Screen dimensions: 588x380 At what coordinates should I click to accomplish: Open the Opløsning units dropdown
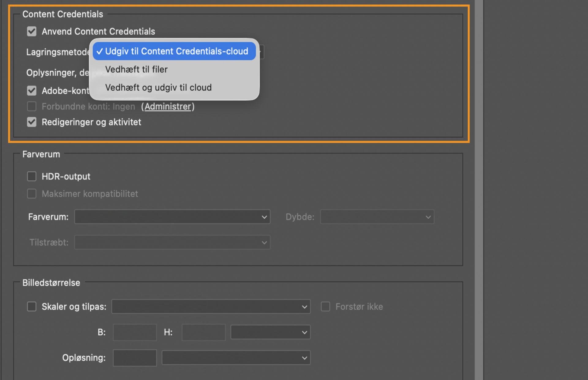point(236,358)
